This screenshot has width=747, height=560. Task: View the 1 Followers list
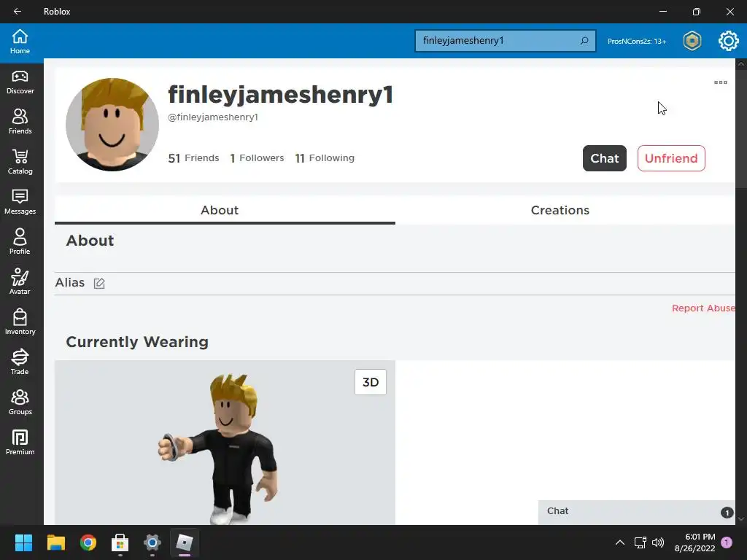257,158
